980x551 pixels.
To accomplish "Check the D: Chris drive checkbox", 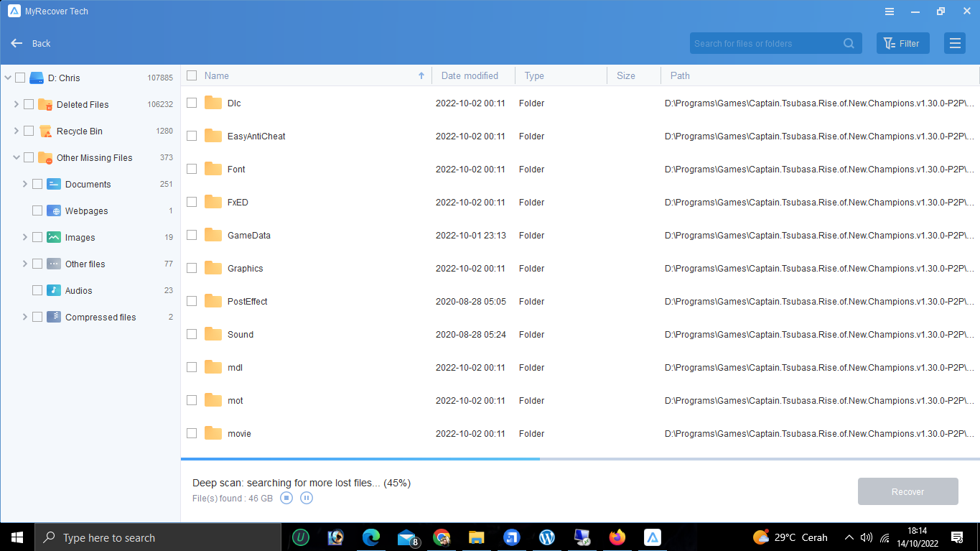I will point(20,78).
